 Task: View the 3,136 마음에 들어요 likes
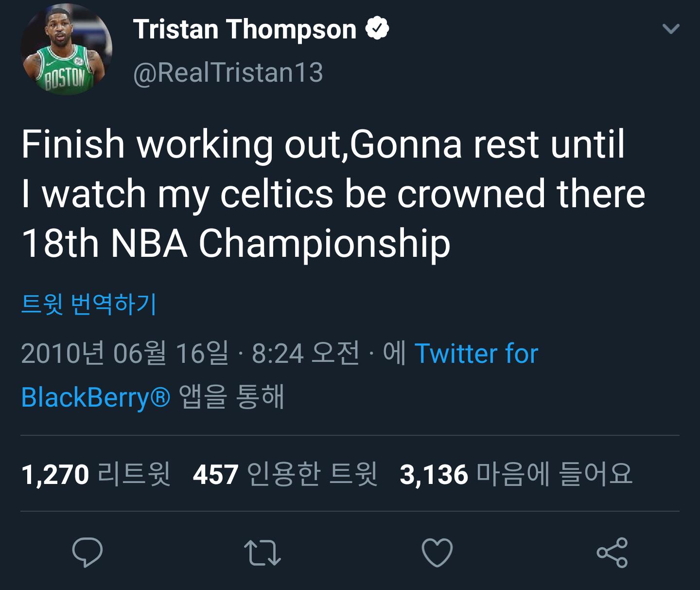coord(516,474)
